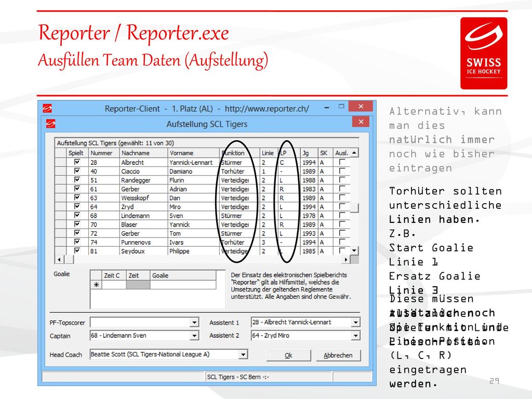Click the Nachname cell Seydoux

pyautogui.click(x=143, y=251)
